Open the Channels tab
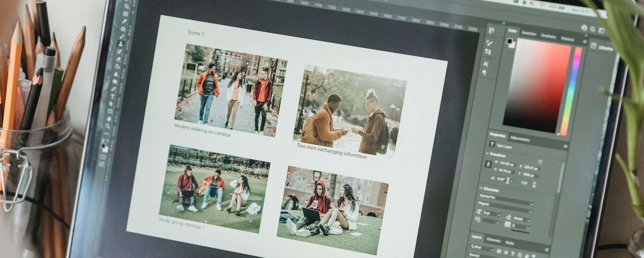Viewport: 644px width, 258px height. (x=493, y=240)
